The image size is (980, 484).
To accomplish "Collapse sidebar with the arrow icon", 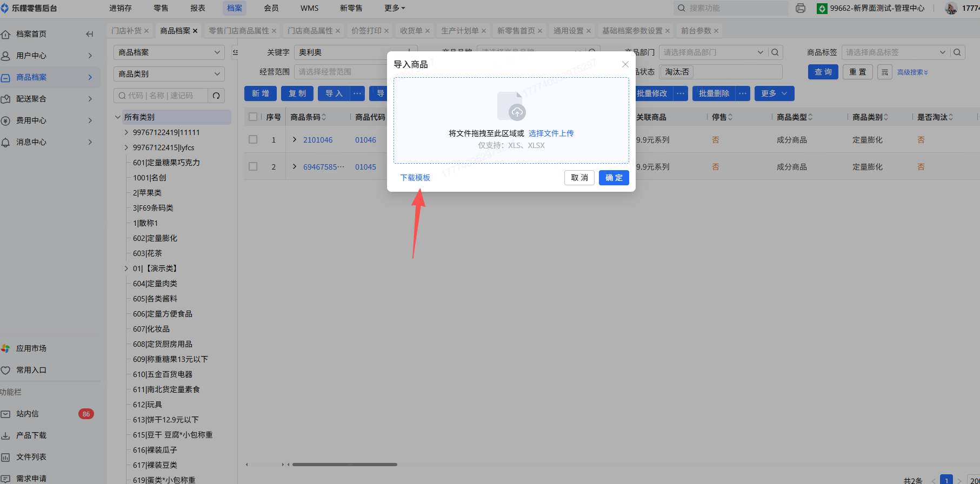I will 90,34.
